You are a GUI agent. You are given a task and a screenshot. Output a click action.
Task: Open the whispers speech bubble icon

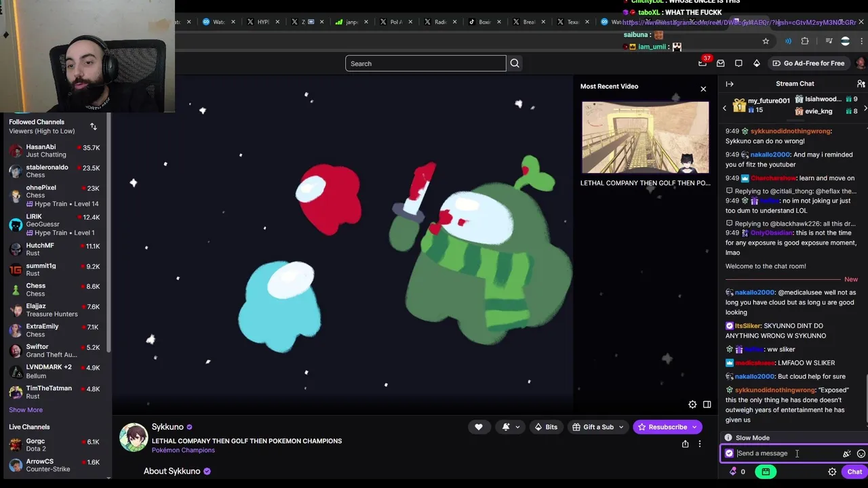pyautogui.click(x=738, y=63)
